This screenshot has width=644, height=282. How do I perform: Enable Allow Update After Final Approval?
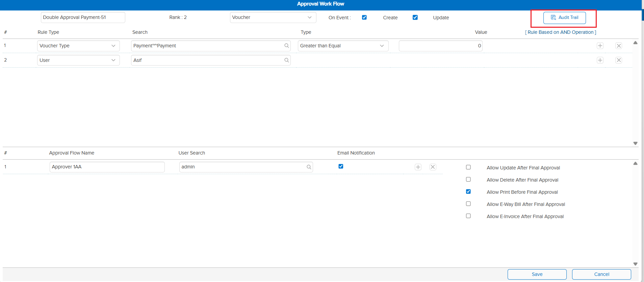click(468, 167)
